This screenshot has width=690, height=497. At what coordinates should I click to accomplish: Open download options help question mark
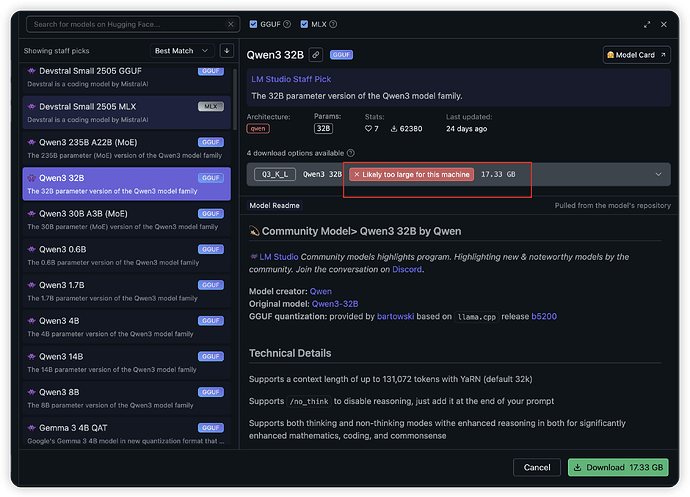(x=351, y=153)
